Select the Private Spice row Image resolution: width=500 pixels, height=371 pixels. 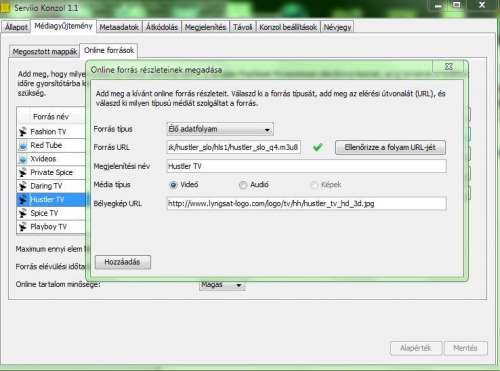tap(51, 173)
